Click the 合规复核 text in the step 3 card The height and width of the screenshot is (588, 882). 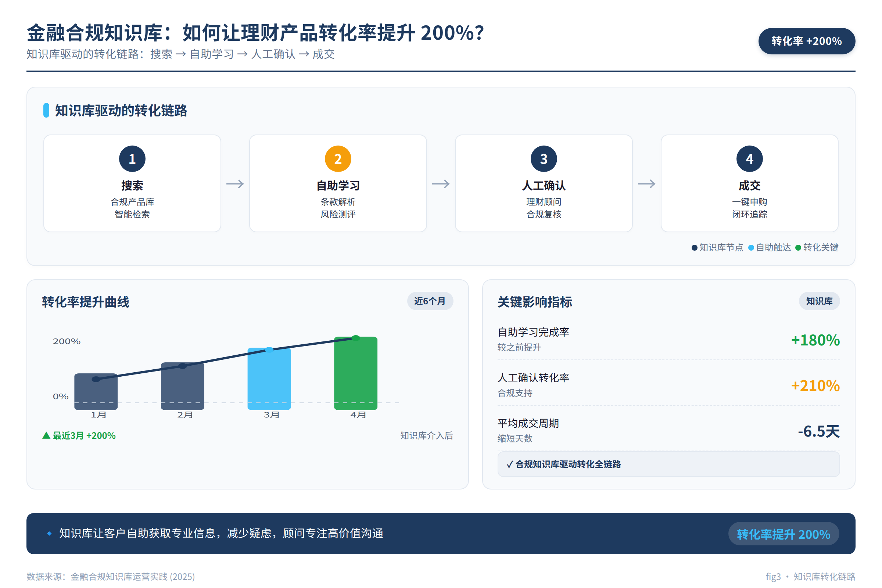(x=544, y=215)
